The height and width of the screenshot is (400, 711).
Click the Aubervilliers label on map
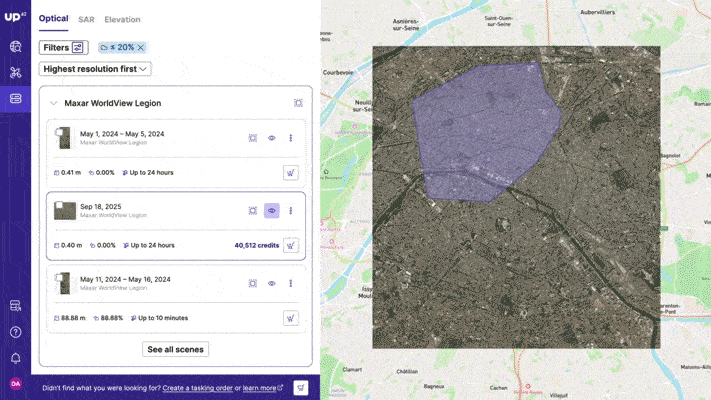click(x=598, y=12)
